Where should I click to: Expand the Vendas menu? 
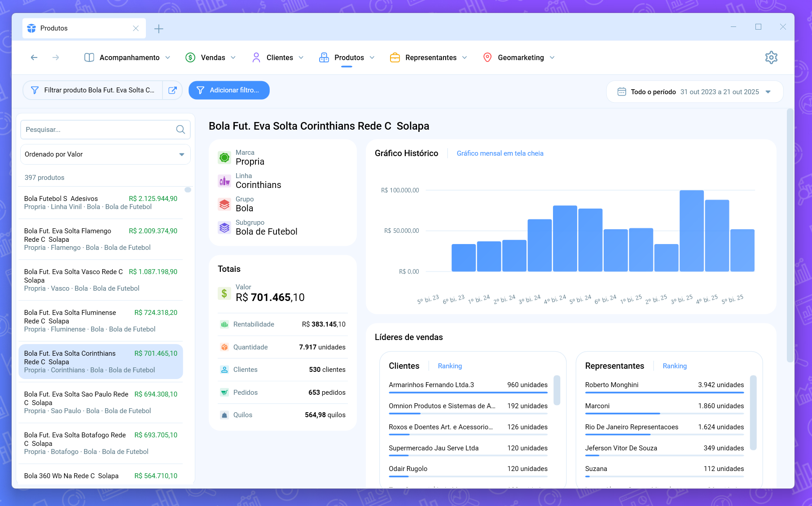[x=211, y=57]
